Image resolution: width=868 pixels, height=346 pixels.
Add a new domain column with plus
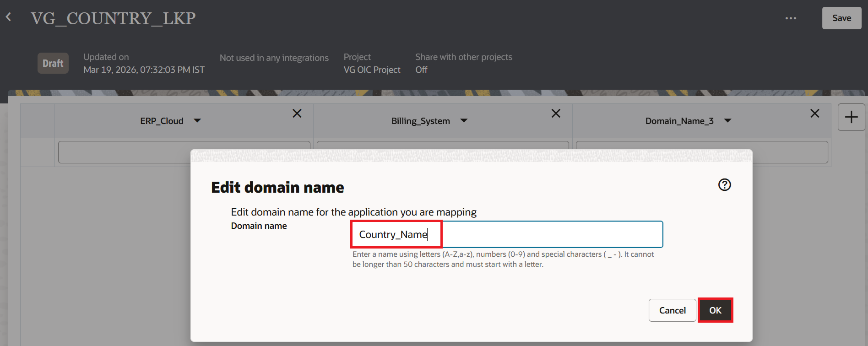851,117
